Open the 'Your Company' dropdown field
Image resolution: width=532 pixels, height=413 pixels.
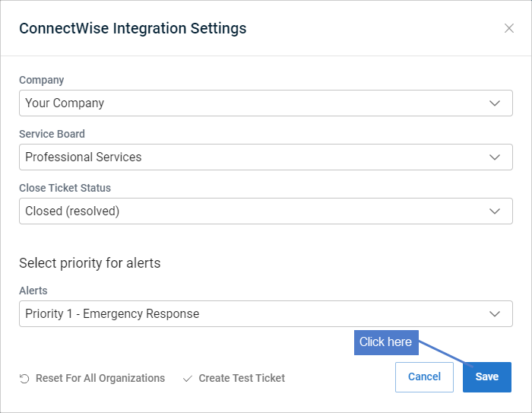pyautogui.click(x=266, y=103)
